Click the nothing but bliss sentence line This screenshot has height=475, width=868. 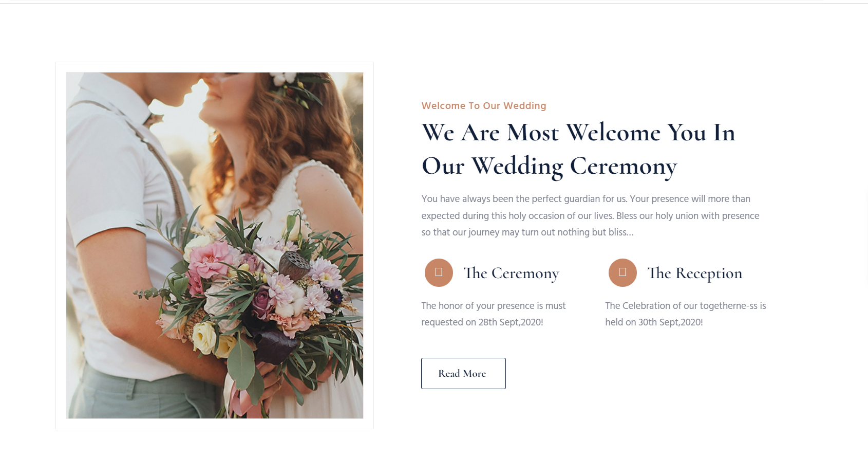pos(527,232)
